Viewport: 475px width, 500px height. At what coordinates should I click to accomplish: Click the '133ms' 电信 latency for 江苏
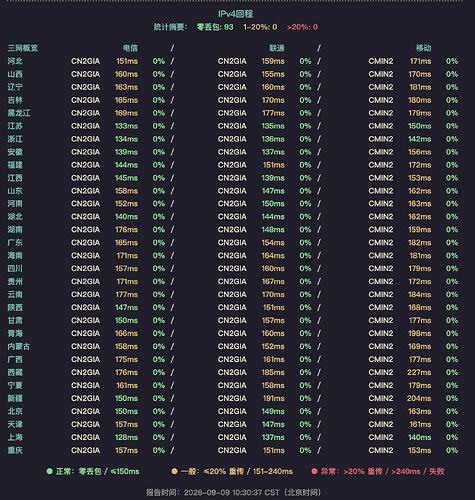coord(127,126)
